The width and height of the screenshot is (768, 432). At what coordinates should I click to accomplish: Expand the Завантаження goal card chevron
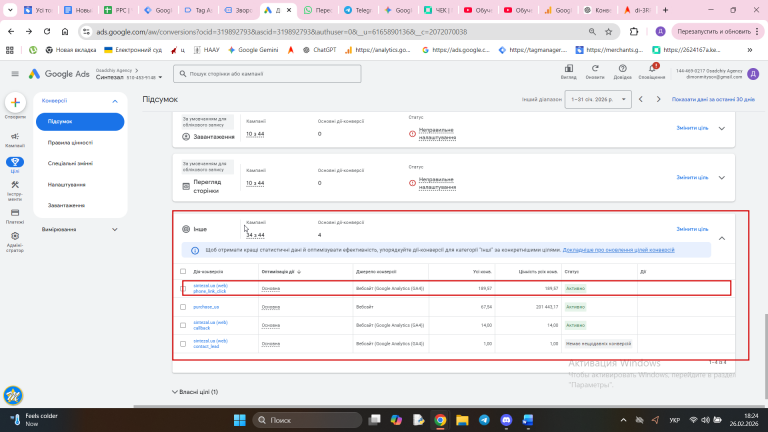tap(721, 128)
